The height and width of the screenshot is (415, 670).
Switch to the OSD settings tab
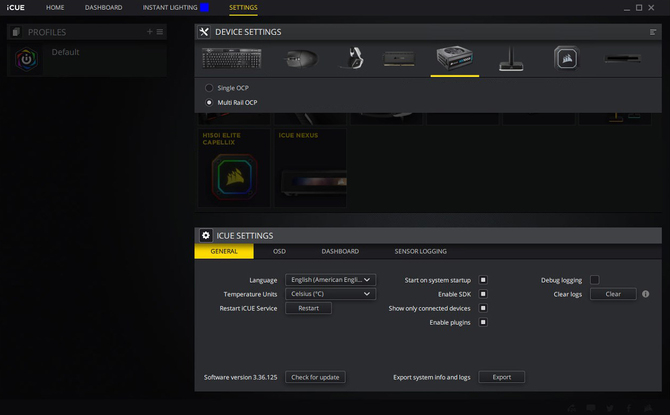pyautogui.click(x=279, y=251)
